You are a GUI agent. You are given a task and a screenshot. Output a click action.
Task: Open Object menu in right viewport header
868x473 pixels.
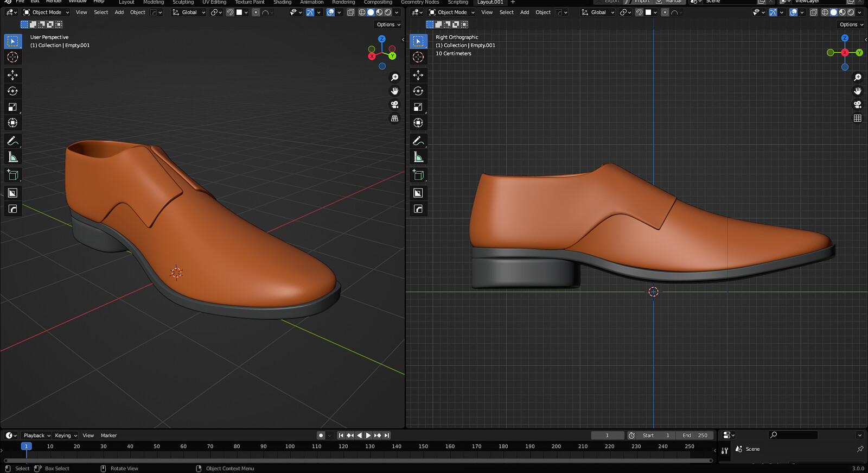[x=543, y=12]
